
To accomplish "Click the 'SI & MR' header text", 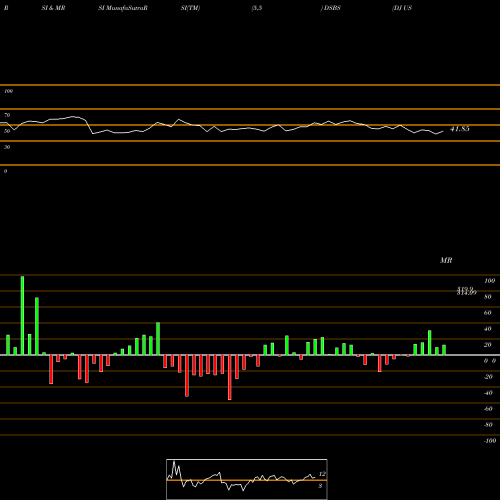I will click(53, 8).
